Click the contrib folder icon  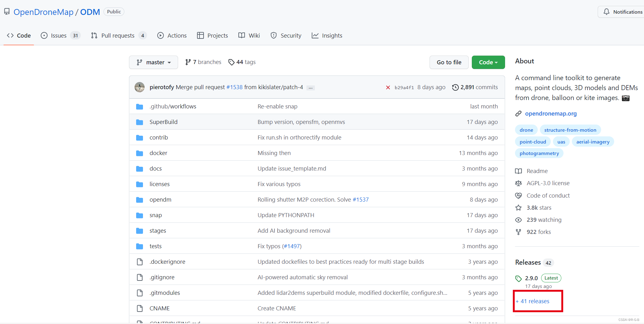coord(140,138)
